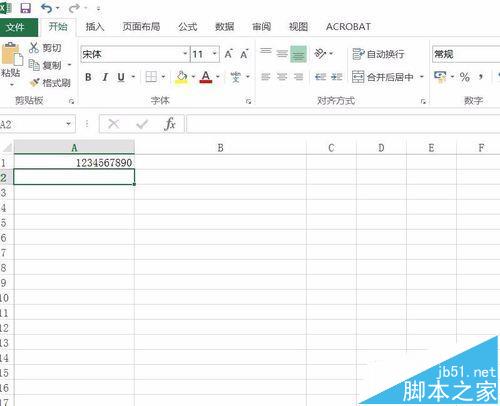The height and width of the screenshot is (406, 500).
Task: Apply comma style number format
Action: tap(481, 77)
